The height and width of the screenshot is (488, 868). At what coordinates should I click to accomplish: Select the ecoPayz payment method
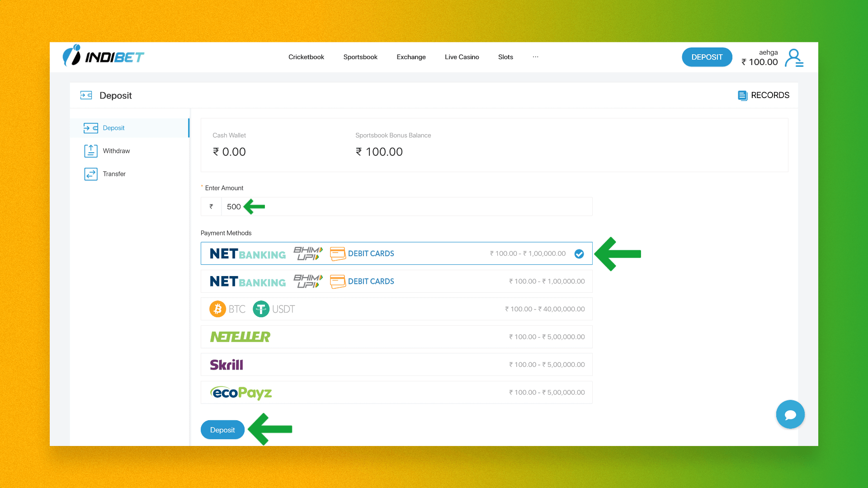pos(396,393)
